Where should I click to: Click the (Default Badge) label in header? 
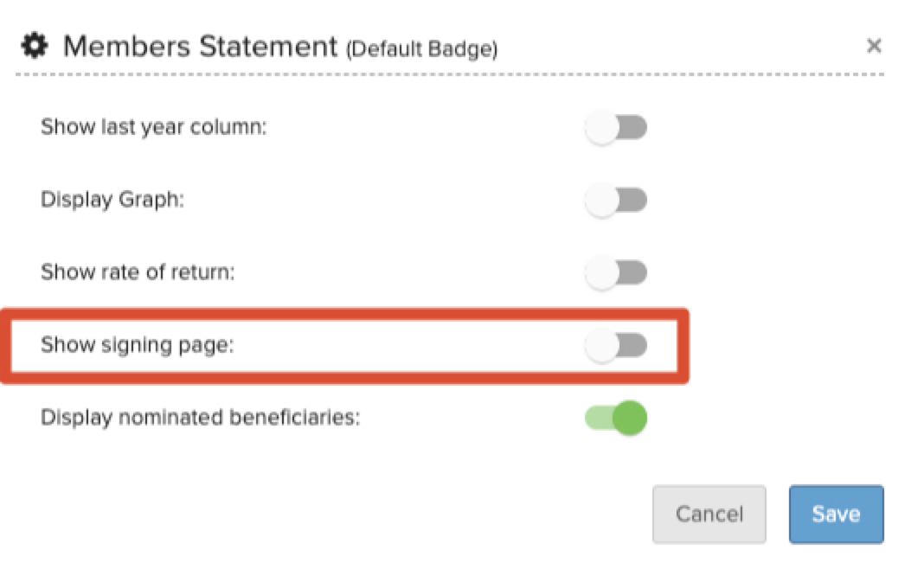[421, 49]
